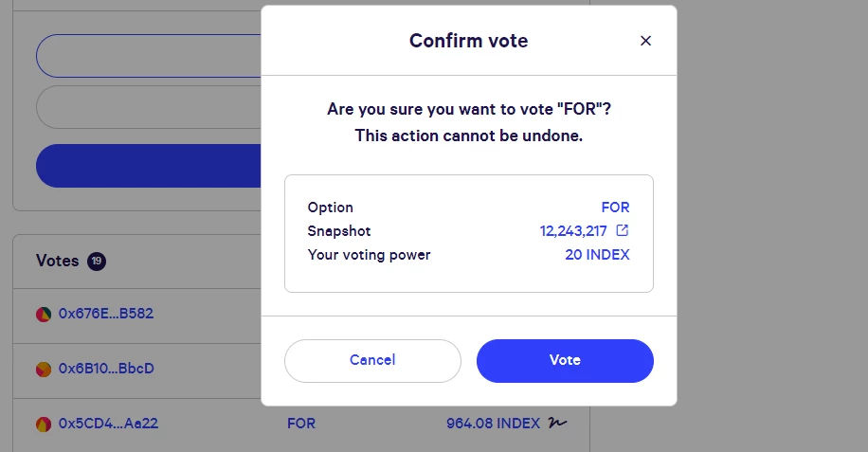
Task: Click avatar icon for 0x6B10...BbcD
Action: click(44, 369)
